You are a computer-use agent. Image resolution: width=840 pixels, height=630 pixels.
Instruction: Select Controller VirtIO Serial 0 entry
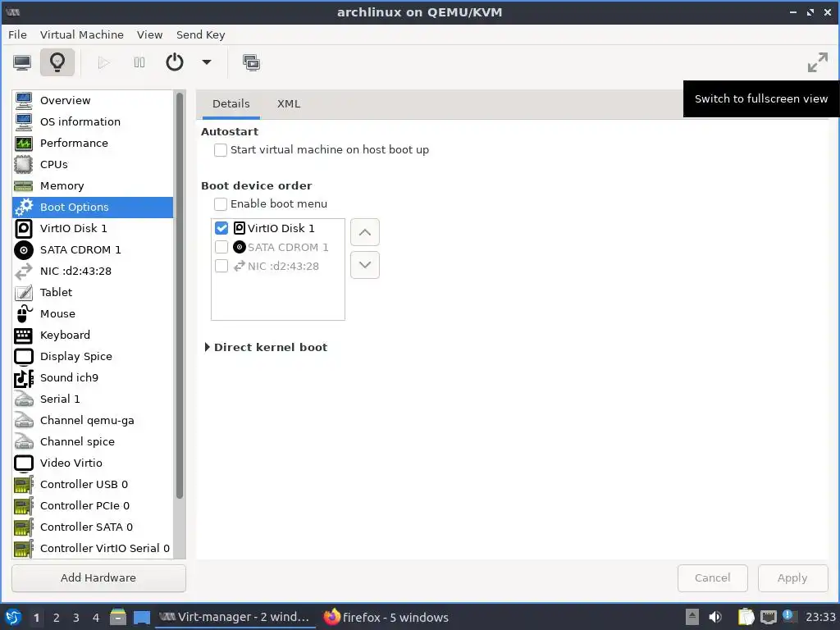pos(93,549)
